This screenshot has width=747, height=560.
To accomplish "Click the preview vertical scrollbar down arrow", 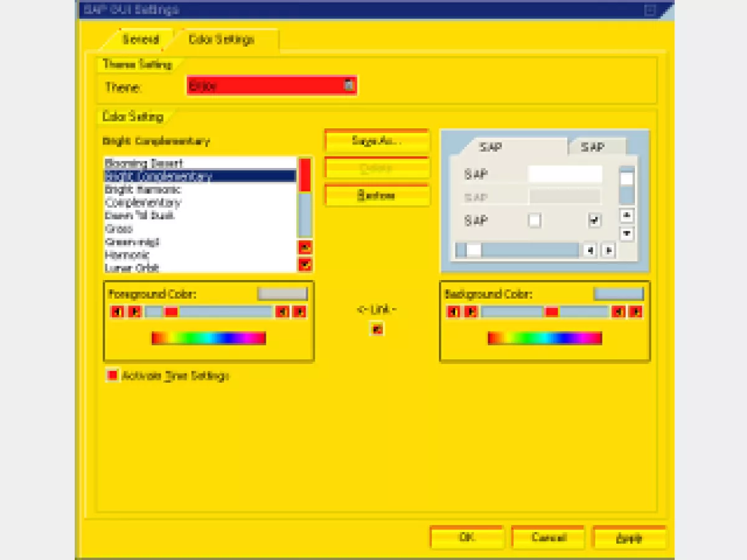I will click(x=627, y=234).
